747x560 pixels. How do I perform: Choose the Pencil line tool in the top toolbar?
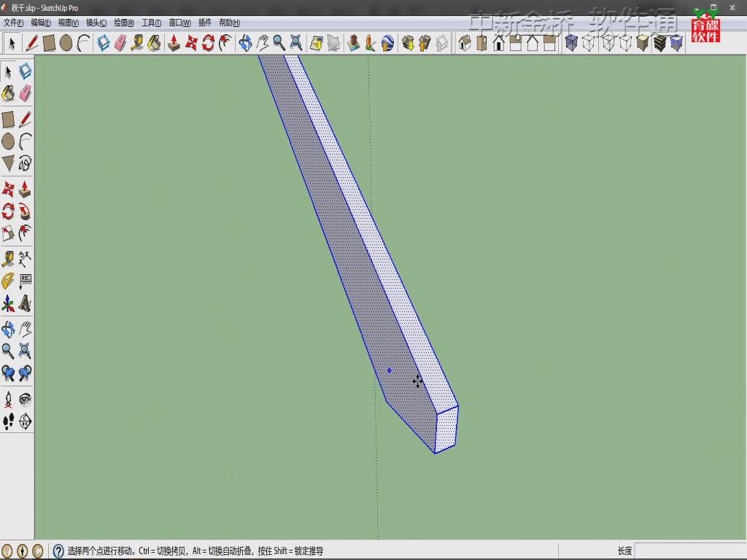[x=32, y=43]
